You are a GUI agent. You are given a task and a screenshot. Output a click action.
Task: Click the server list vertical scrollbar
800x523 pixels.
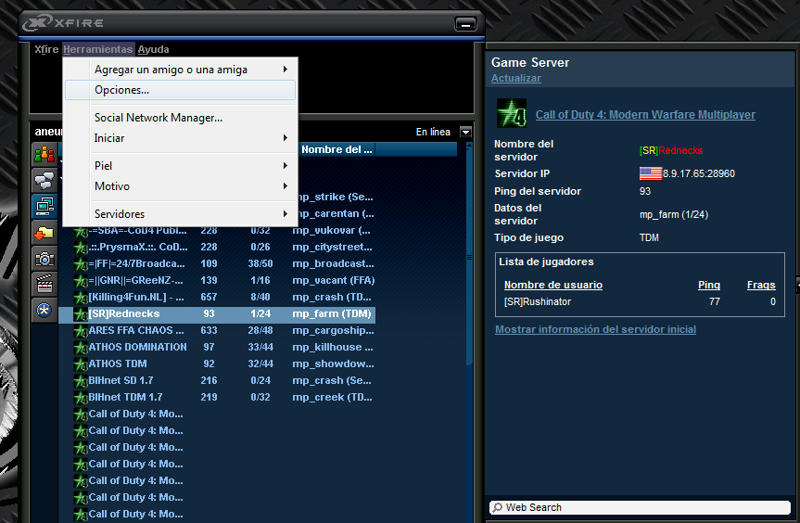(x=469, y=255)
